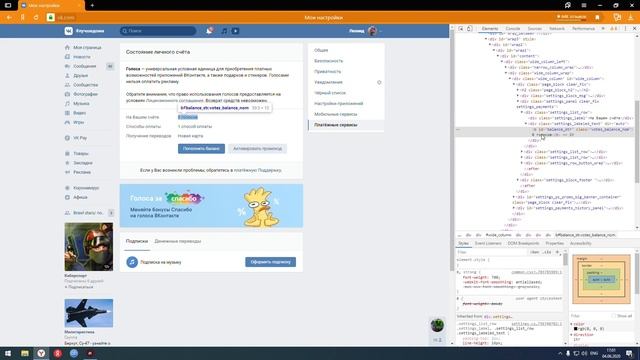Viewport: 640px width, 360px height.
Task: Click the home icon beside Моя страница
Action: pos(67,47)
